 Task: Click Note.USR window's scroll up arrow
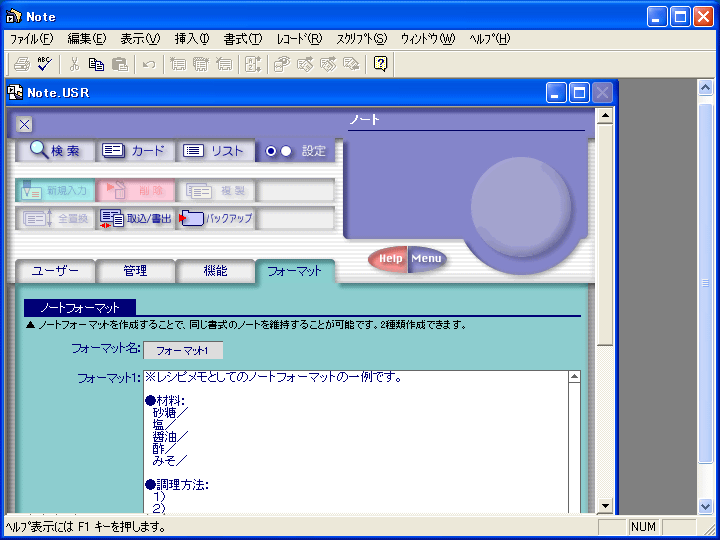(x=605, y=116)
